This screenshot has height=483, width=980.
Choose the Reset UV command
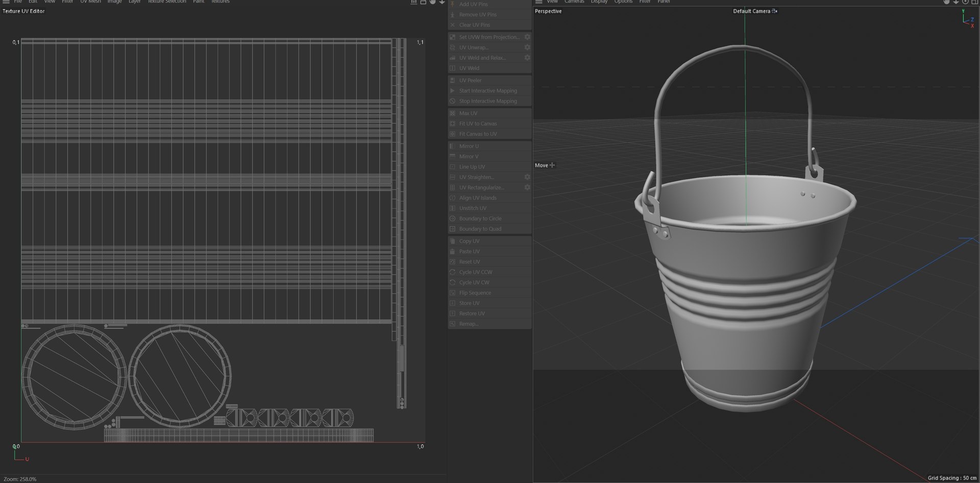click(490, 262)
